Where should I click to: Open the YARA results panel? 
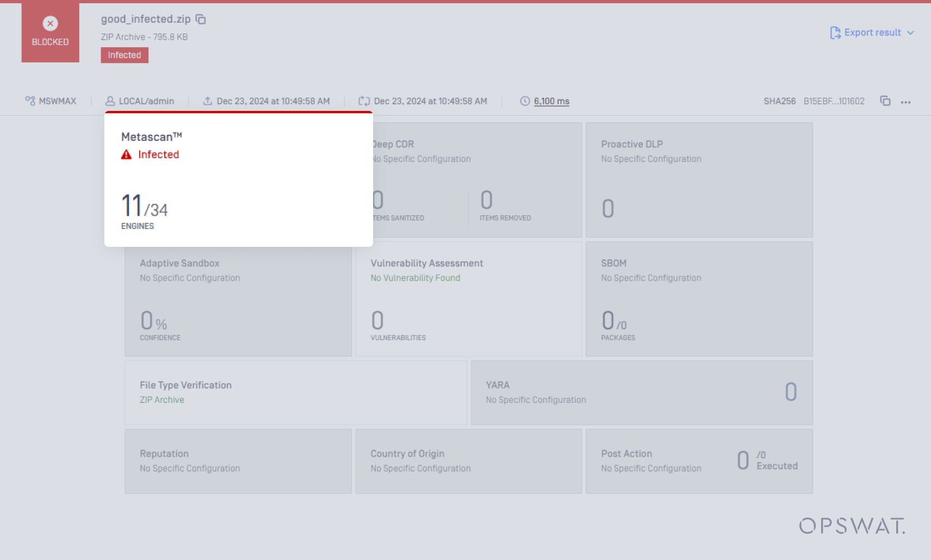[x=642, y=393]
